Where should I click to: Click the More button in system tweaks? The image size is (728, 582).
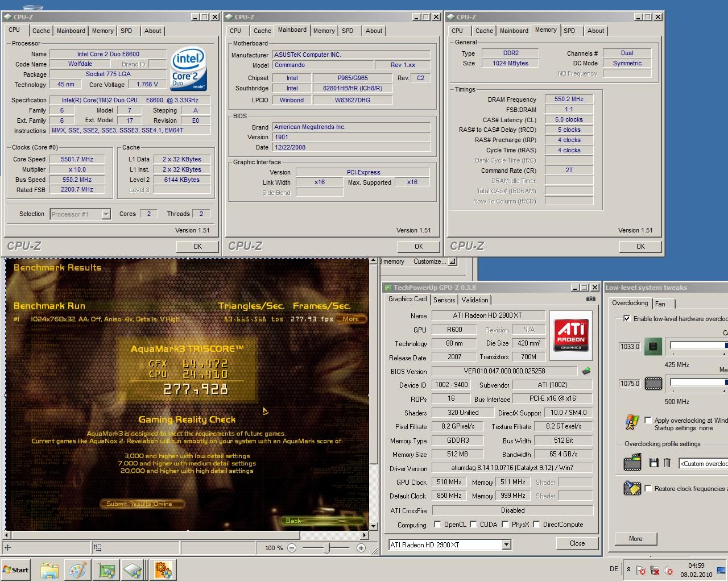pos(635,539)
